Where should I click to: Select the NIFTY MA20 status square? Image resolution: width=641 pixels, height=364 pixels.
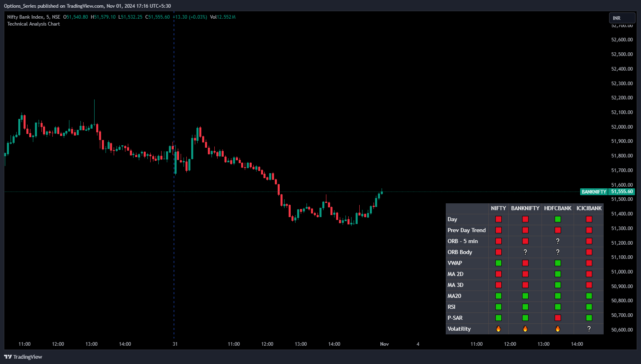[499, 296]
